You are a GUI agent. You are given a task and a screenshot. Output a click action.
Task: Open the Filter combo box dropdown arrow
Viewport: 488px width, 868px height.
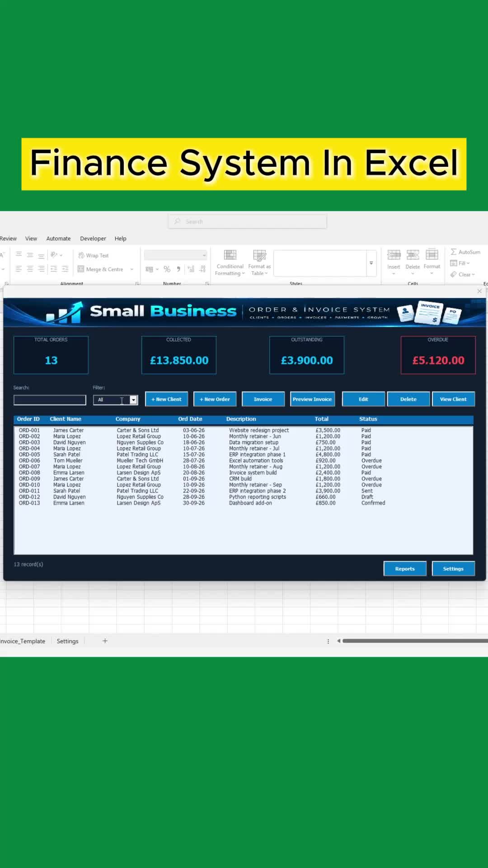(133, 400)
